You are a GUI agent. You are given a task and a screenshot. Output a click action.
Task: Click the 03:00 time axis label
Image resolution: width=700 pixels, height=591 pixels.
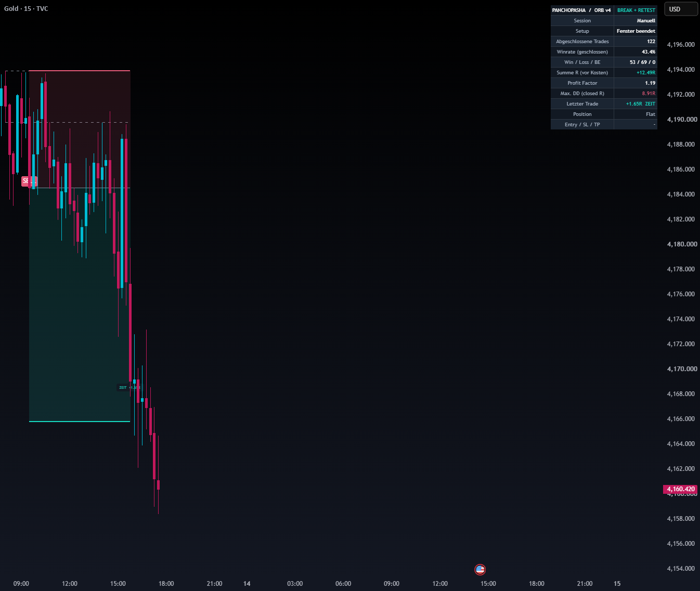[295, 584]
